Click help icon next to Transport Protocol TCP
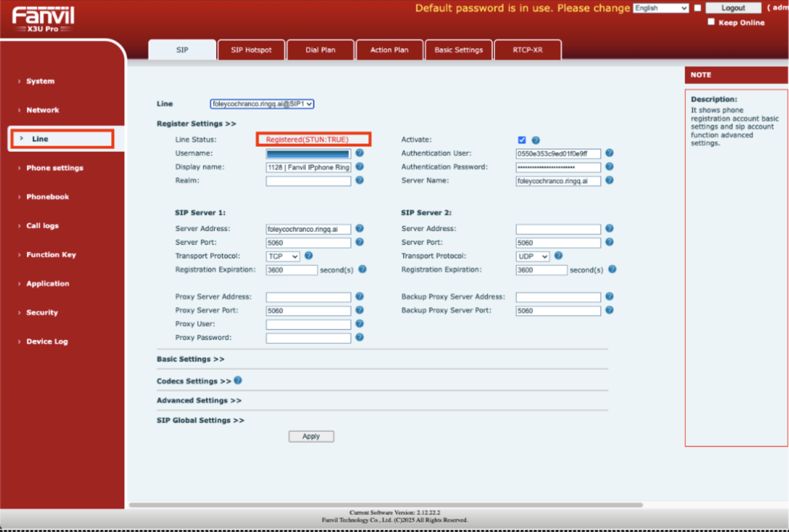 tap(308, 256)
